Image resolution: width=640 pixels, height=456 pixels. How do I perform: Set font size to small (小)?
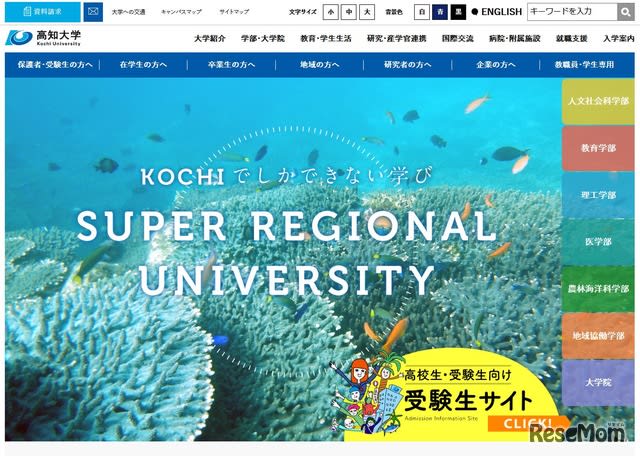[330, 12]
